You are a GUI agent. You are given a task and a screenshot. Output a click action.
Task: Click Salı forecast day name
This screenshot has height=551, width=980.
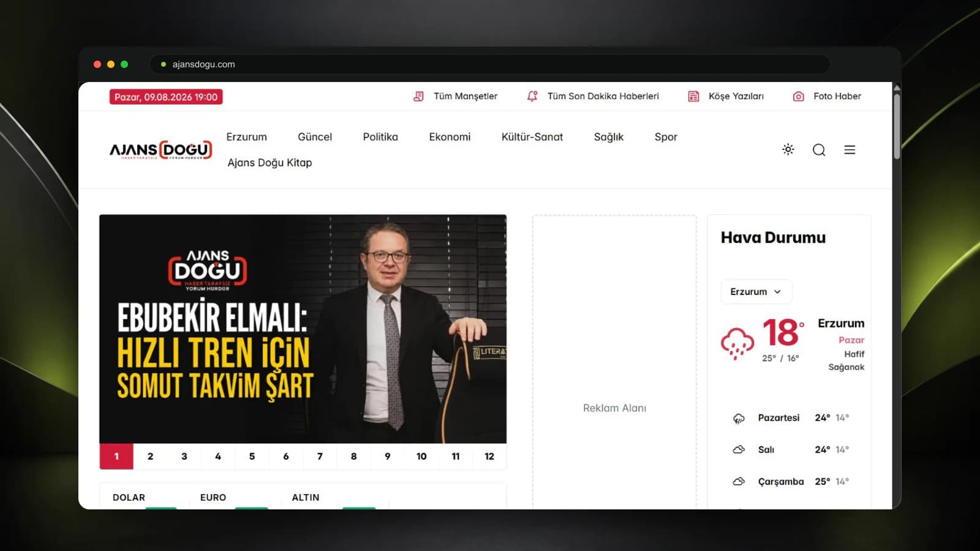point(766,449)
